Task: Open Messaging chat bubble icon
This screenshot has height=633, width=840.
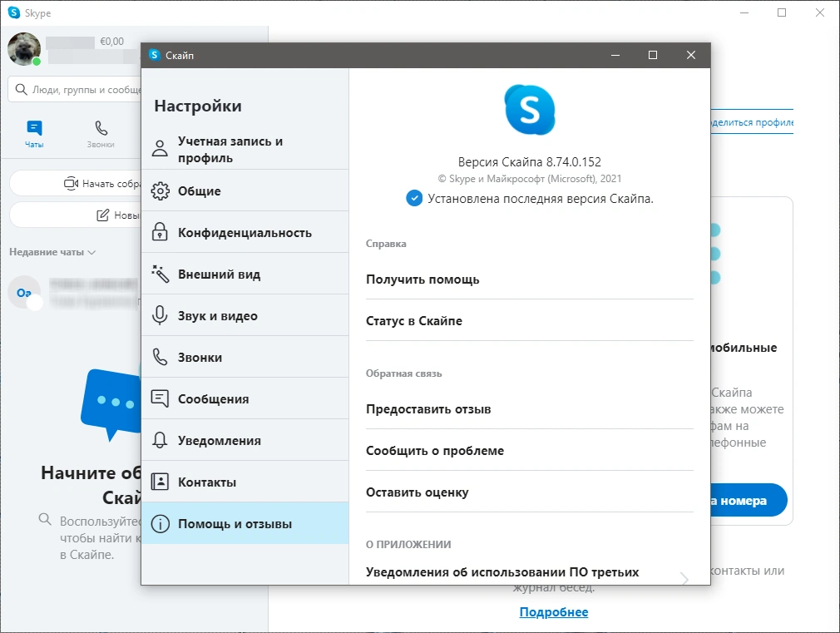Action: 160,398
